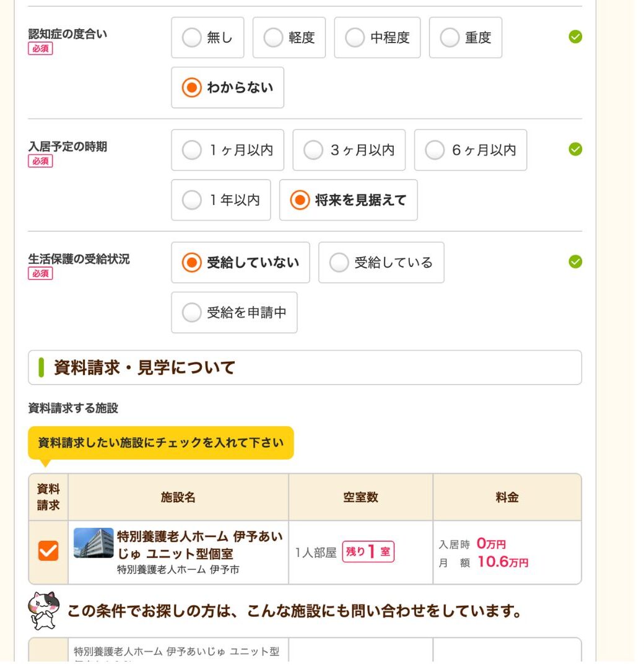Select 1ヶ月以内 move-in timing

tap(227, 150)
